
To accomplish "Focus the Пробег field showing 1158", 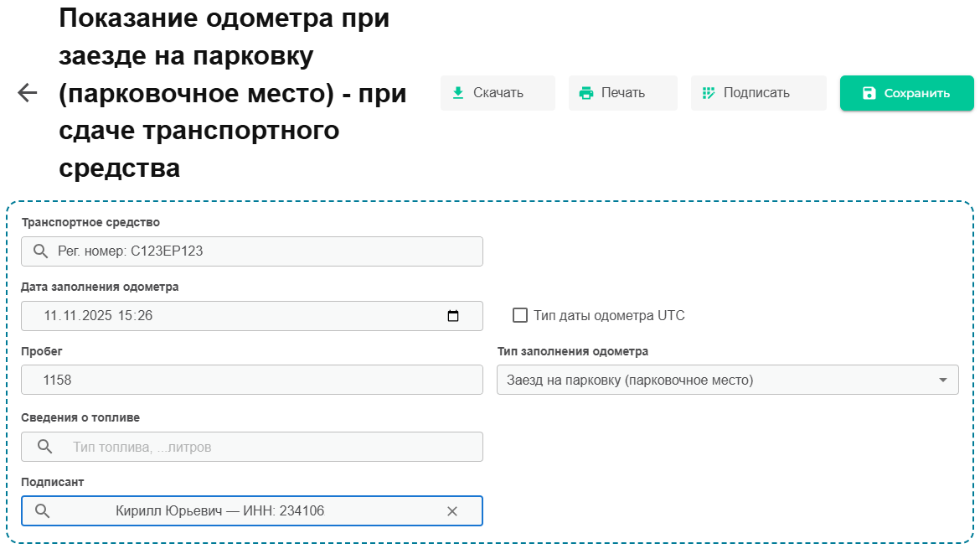I will 251,380.
